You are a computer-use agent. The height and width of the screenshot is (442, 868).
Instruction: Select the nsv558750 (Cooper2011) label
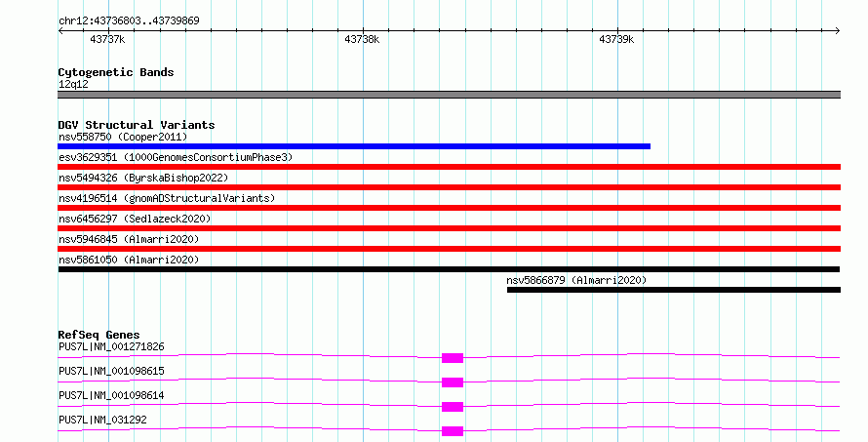pyautogui.click(x=123, y=137)
